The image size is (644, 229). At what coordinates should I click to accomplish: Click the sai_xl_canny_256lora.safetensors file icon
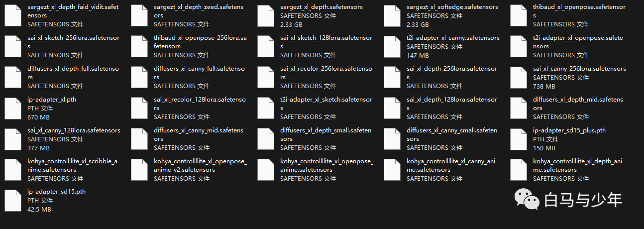(x=519, y=77)
